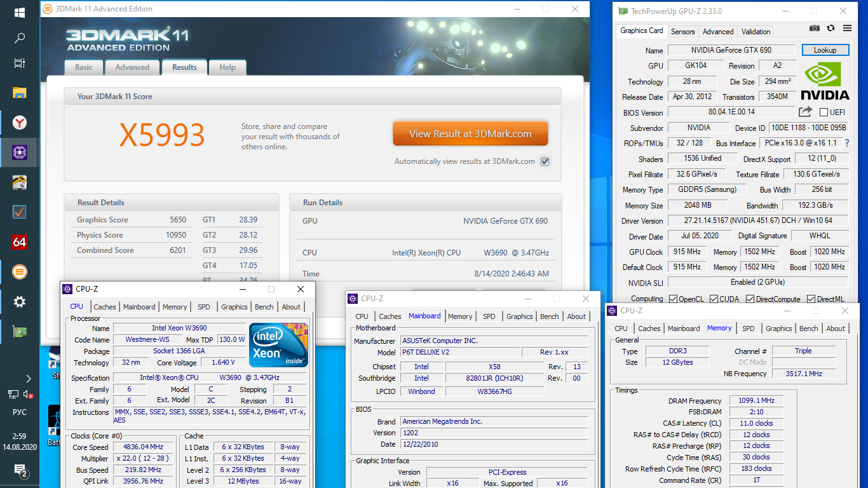Viewport: 868px width, 488px height.
Task: Click the GPU Name field GeForce GTX 690
Action: [731, 50]
